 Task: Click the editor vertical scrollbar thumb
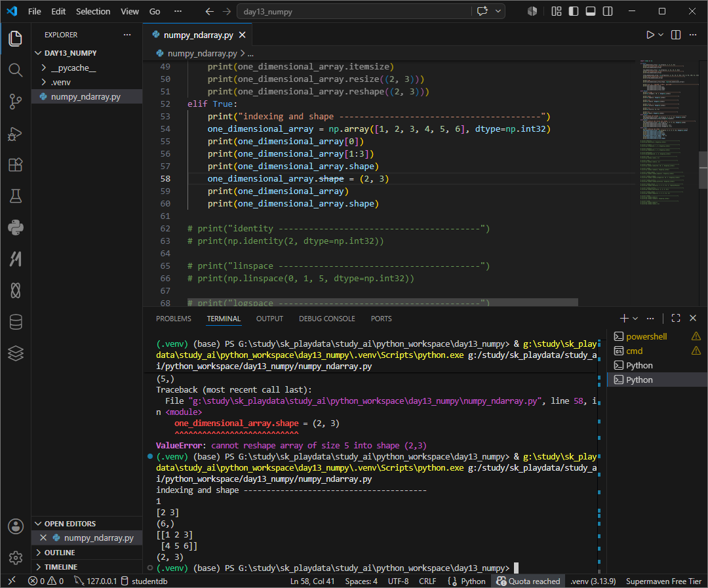703,170
